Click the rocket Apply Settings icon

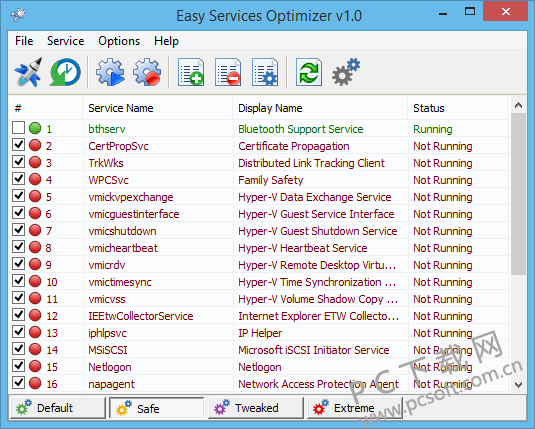coord(29,72)
